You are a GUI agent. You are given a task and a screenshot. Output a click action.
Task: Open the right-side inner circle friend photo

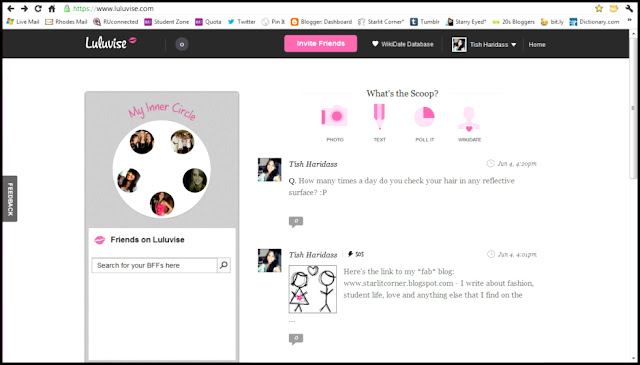coord(195,180)
